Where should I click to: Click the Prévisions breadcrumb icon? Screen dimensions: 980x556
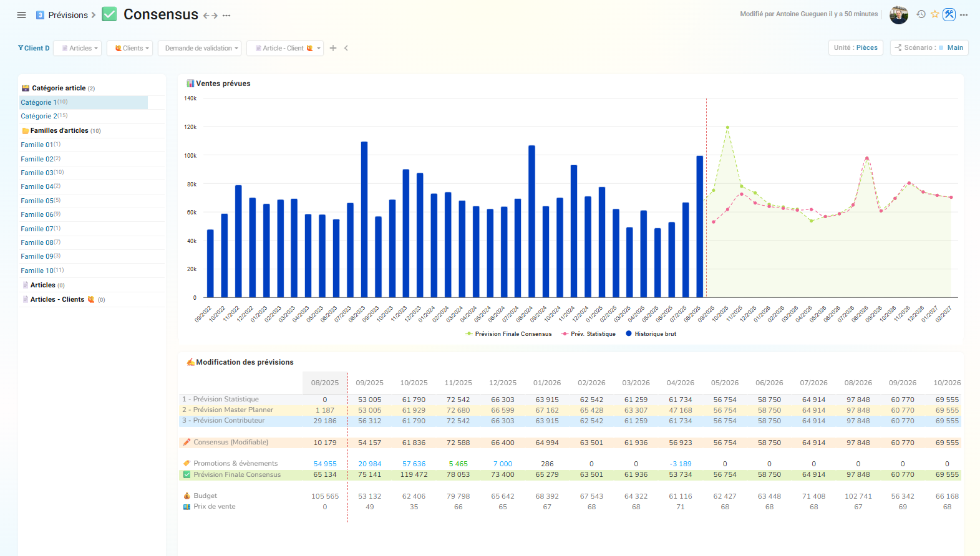click(x=40, y=15)
